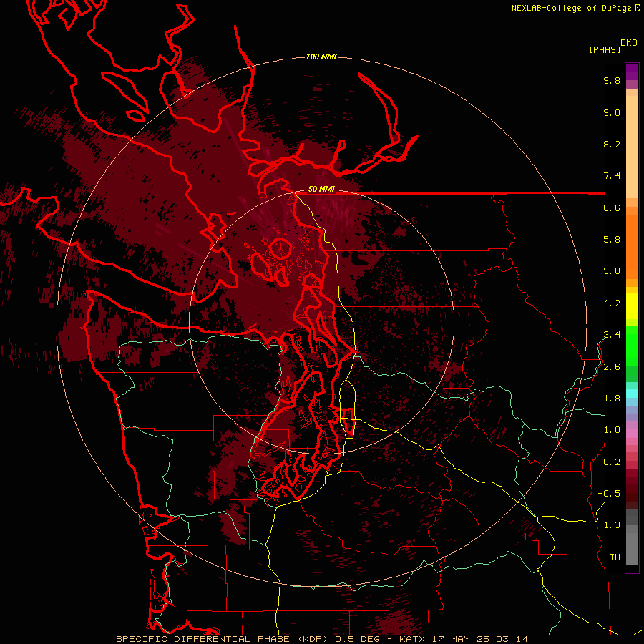Viewport: 644px width, 644px height.
Task: Click the 3.4 scale value
Action: coord(612,335)
